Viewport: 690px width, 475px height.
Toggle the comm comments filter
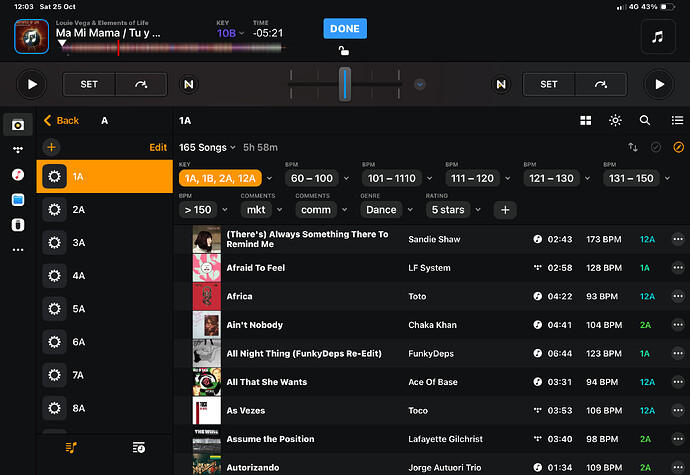[316, 210]
